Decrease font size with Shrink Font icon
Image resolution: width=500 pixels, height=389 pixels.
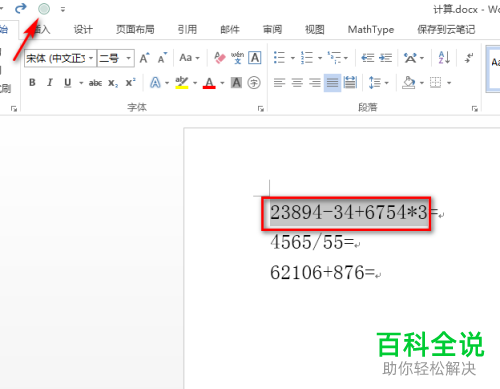click(x=162, y=58)
